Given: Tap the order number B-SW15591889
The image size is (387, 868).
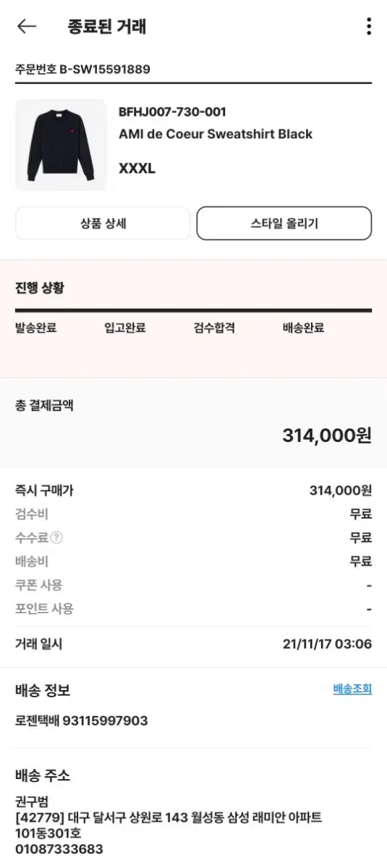Looking at the screenshot, I should point(105,69).
